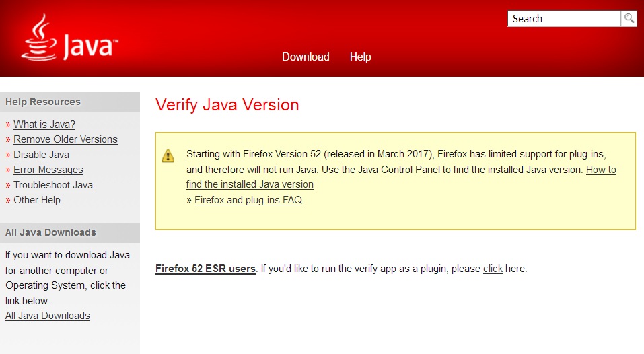
Task: Click the search magnifier icon
Action: click(629, 18)
